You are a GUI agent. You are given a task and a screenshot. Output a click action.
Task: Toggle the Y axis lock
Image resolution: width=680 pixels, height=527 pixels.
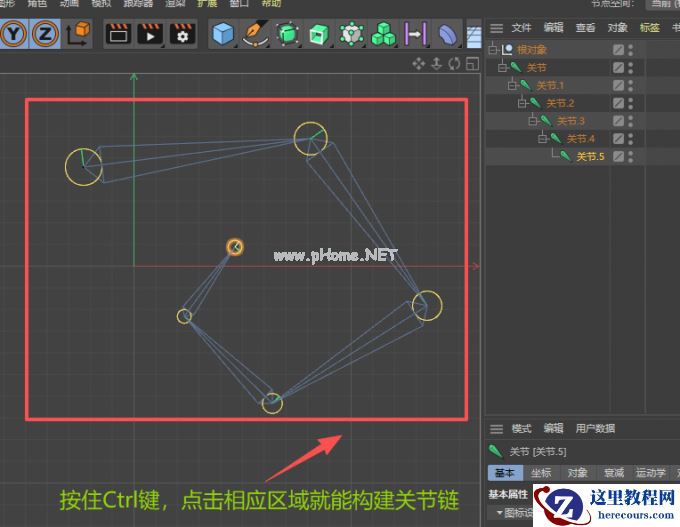13,33
